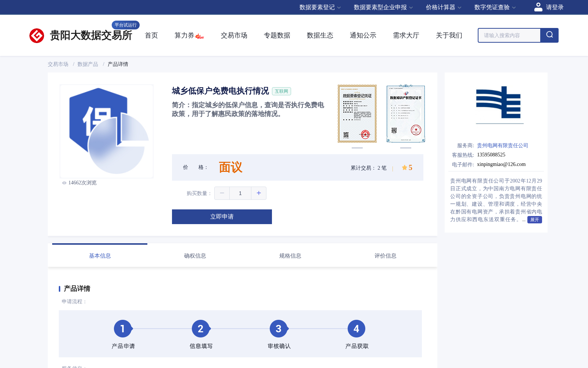Click the purchase quantity field
The width and height of the screenshot is (588, 368).
[x=240, y=193]
